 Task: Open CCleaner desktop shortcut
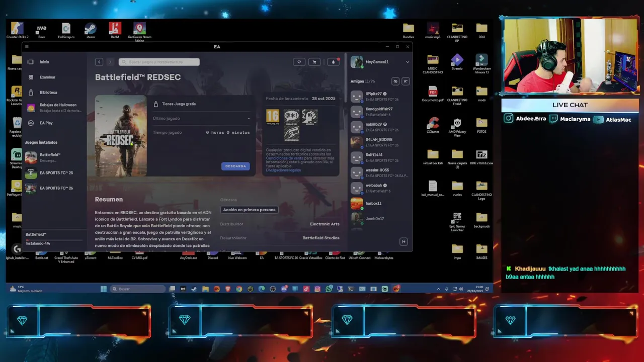point(433,125)
